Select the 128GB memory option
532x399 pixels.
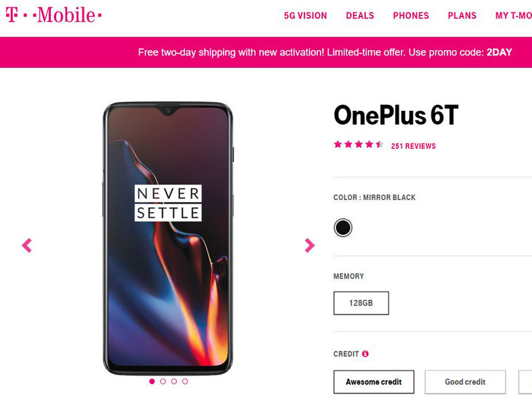(x=361, y=303)
